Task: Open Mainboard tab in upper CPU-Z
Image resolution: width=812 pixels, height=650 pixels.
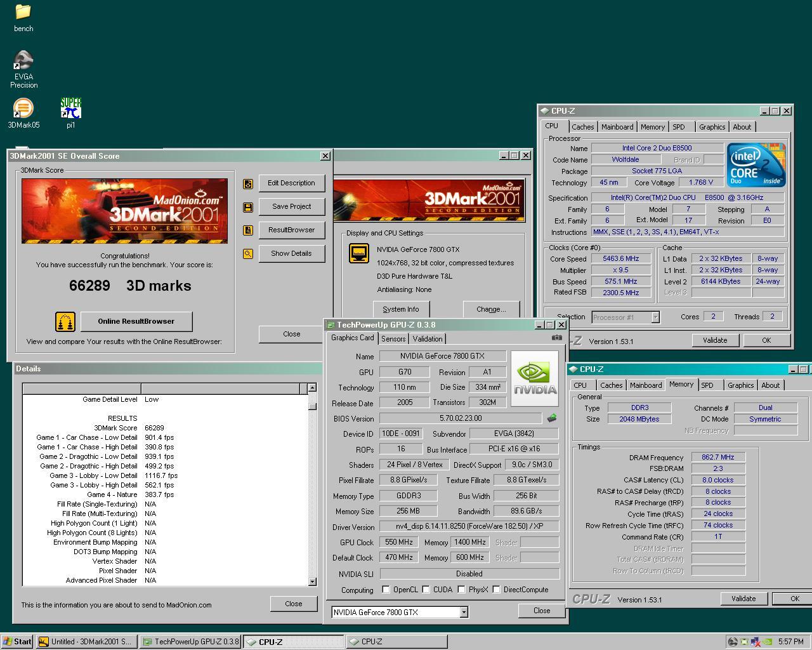Action: click(617, 127)
